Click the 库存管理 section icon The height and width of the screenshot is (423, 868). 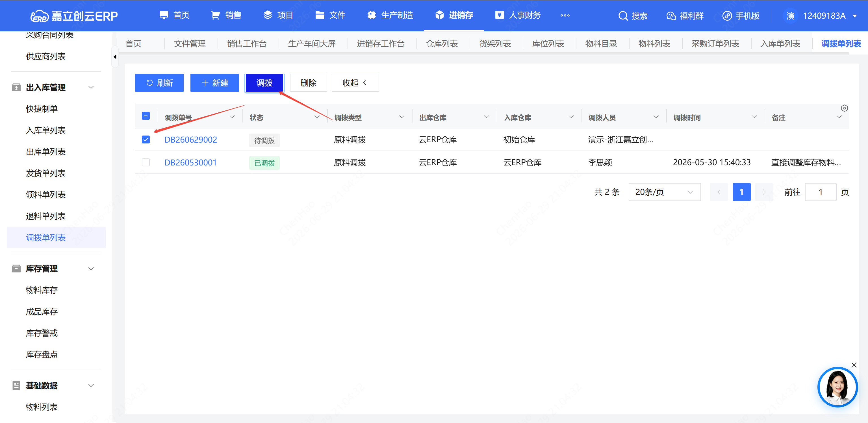16,269
